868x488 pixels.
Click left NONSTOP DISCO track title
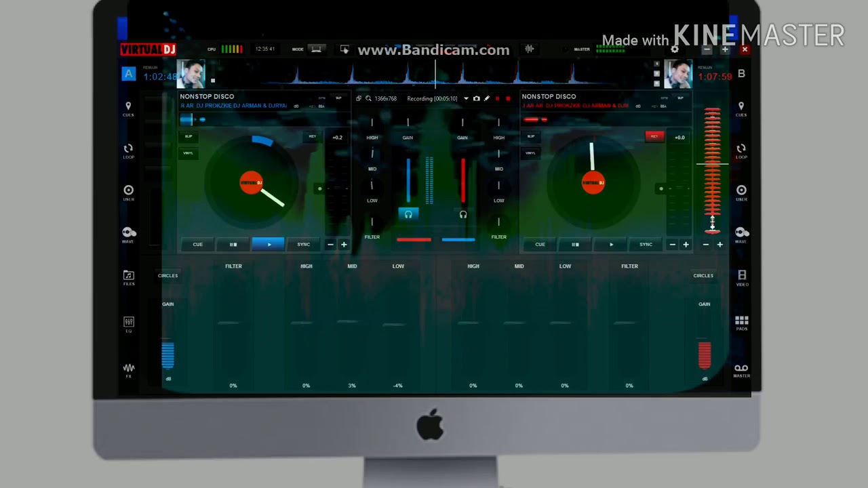(x=207, y=97)
